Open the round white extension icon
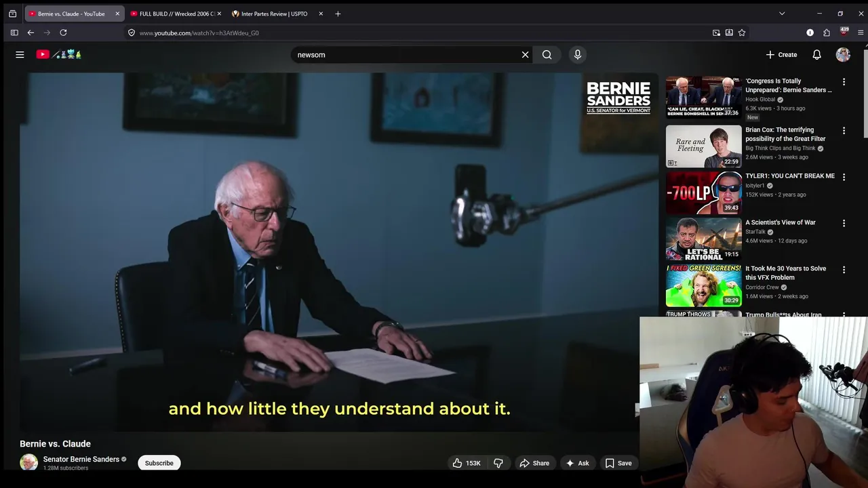Viewport: 868px width, 488px height. click(810, 33)
